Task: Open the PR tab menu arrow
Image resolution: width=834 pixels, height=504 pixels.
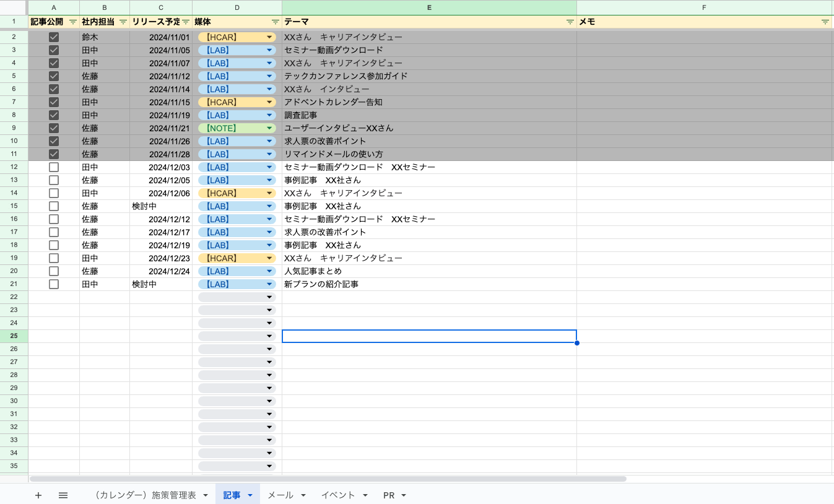Action: click(x=403, y=495)
